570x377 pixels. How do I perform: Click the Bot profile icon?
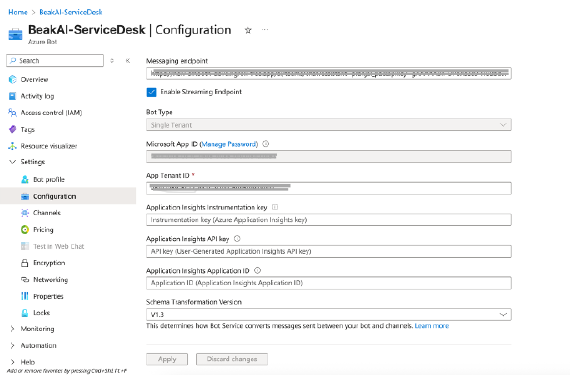click(x=25, y=179)
